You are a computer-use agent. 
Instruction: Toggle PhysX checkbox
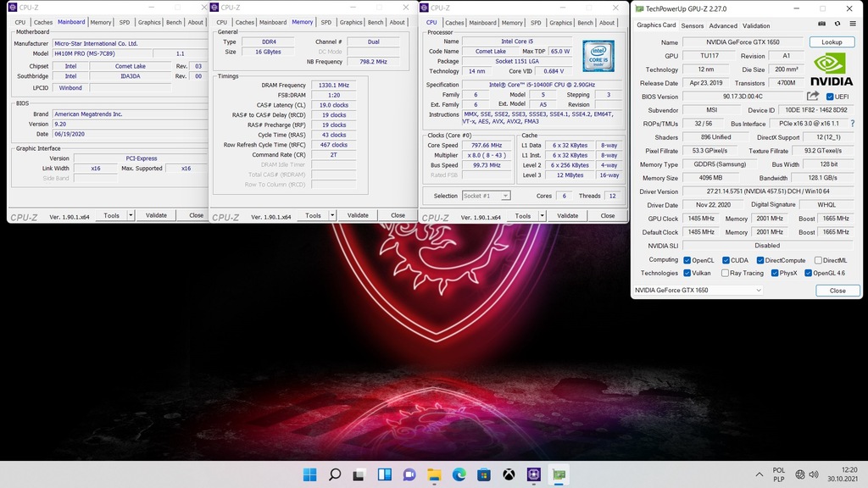click(775, 273)
